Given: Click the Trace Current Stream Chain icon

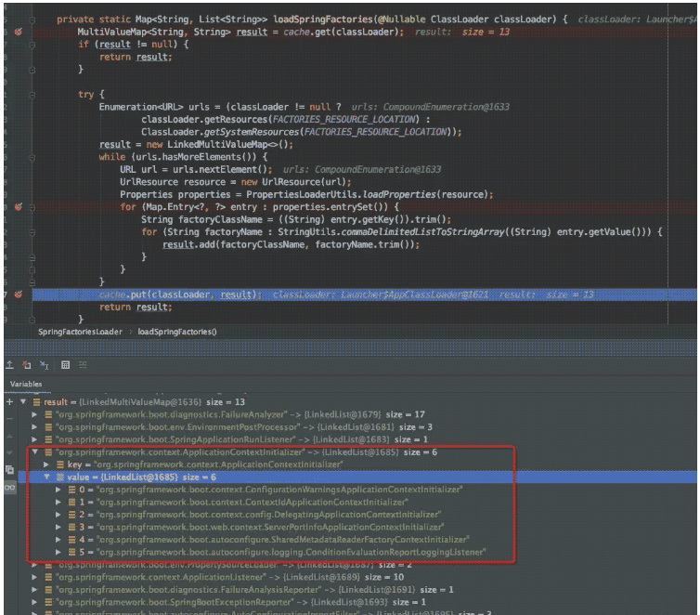Looking at the screenshot, I should [x=83, y=365].
